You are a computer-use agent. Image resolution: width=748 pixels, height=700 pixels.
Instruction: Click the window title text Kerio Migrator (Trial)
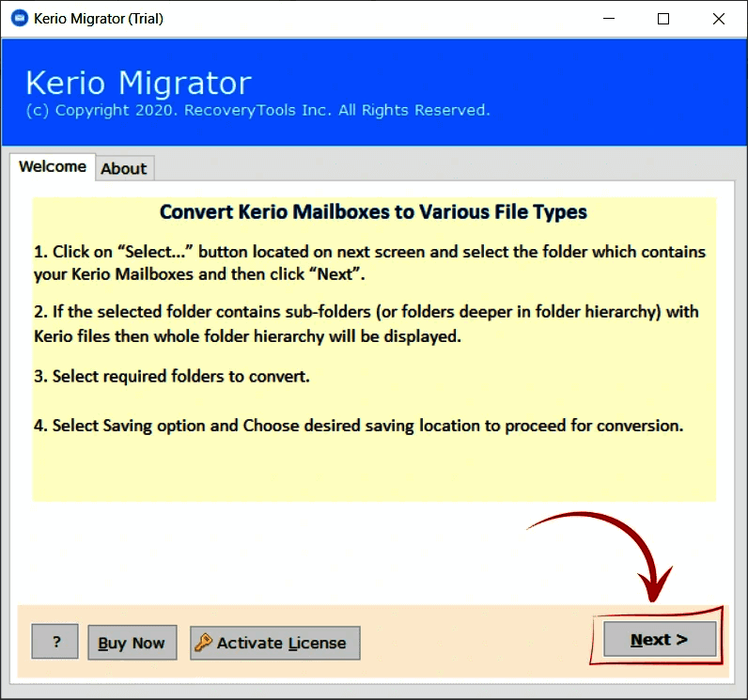[x=91, y=19]
